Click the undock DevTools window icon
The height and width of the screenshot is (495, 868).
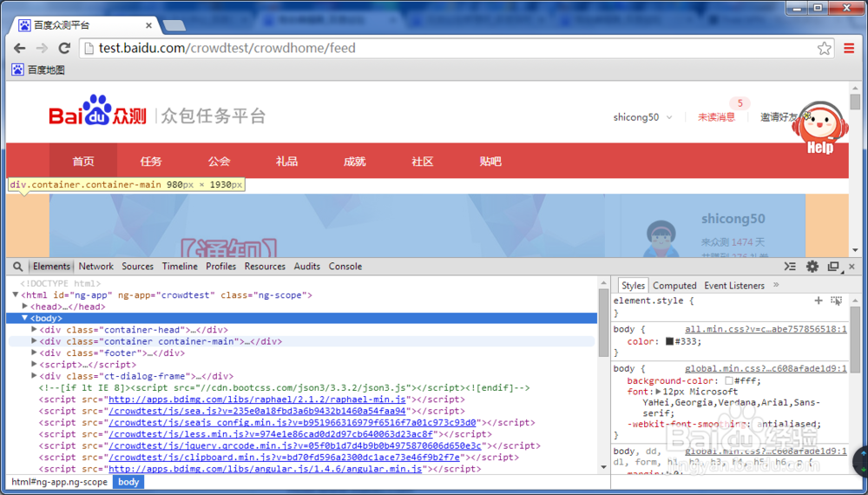click(x=833, y=267)
